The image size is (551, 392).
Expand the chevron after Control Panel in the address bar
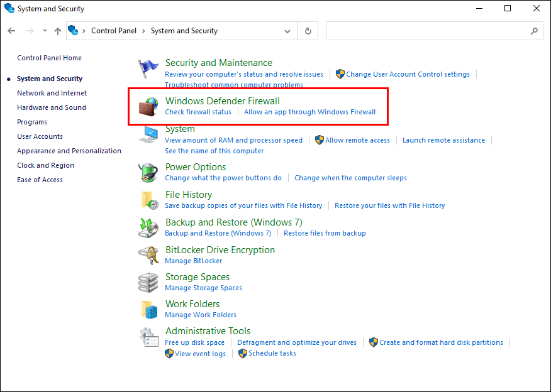coord(143,31)
